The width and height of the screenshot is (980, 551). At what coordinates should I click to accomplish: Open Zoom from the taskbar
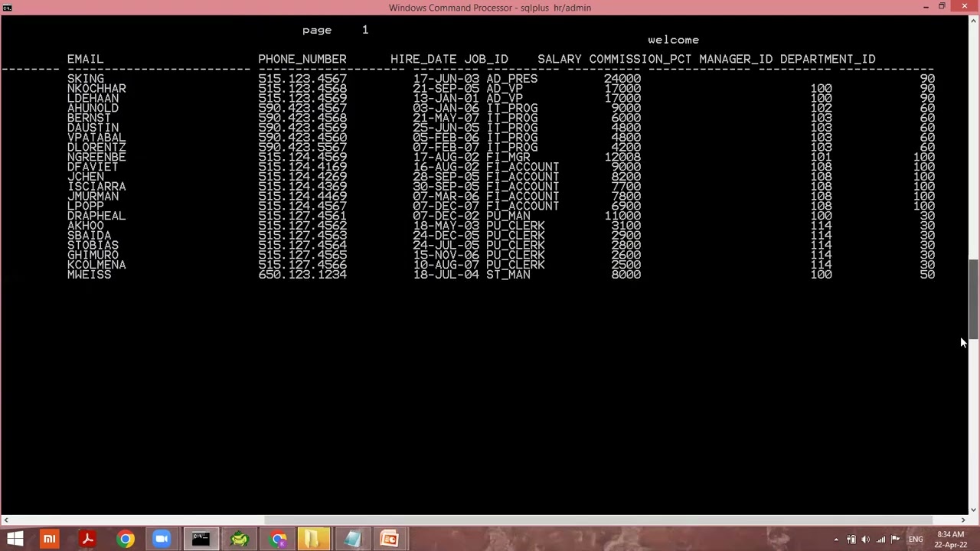click(x=162, y=539)
